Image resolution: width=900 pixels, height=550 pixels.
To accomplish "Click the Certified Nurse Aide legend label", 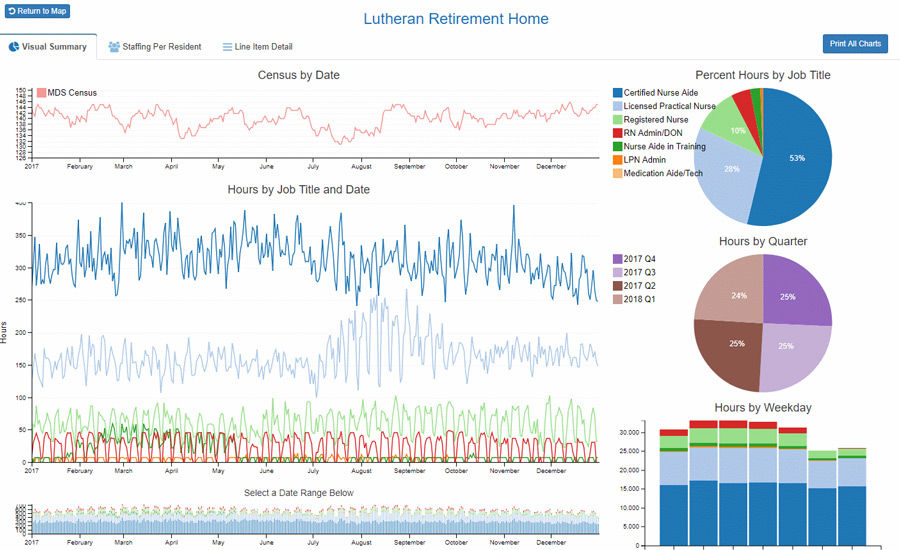I will [661, 92].
